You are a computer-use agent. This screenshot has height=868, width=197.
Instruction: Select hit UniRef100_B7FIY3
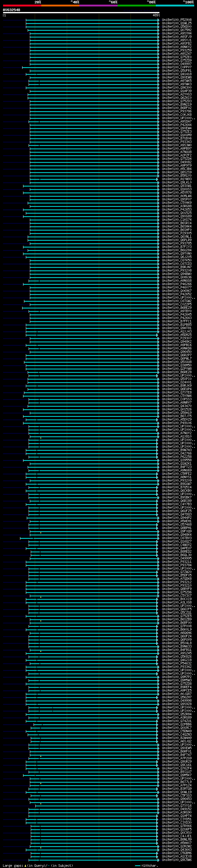pyautogui.click(x=176, y=247)
